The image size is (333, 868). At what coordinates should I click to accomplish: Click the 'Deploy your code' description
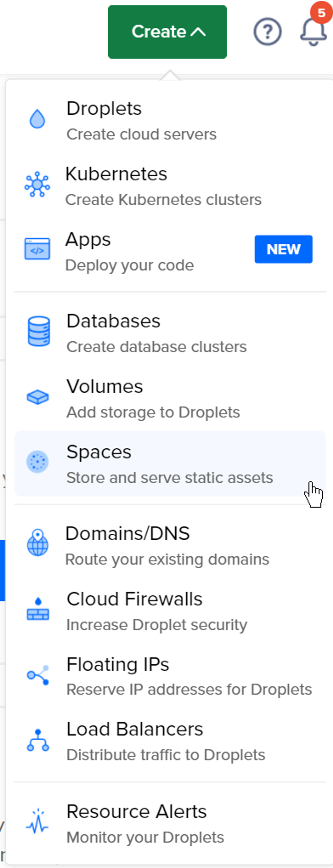coord(130,265)
